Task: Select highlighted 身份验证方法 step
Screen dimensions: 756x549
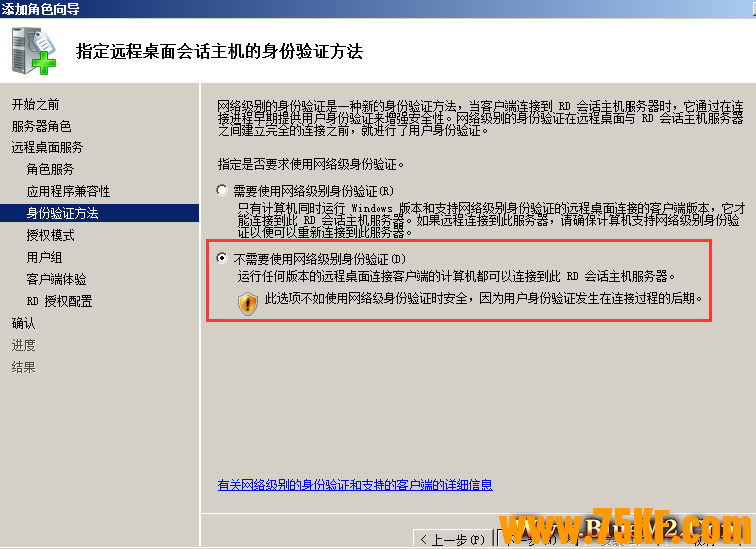Action: pyautogui.click(x=62, y=213)
